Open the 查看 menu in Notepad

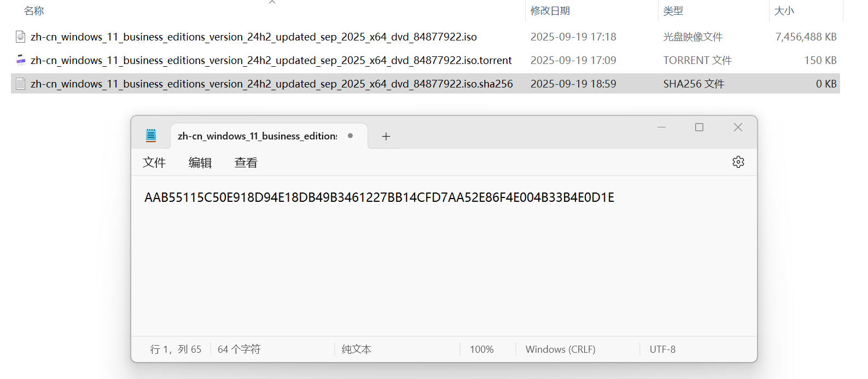click(x=246, y=162)
